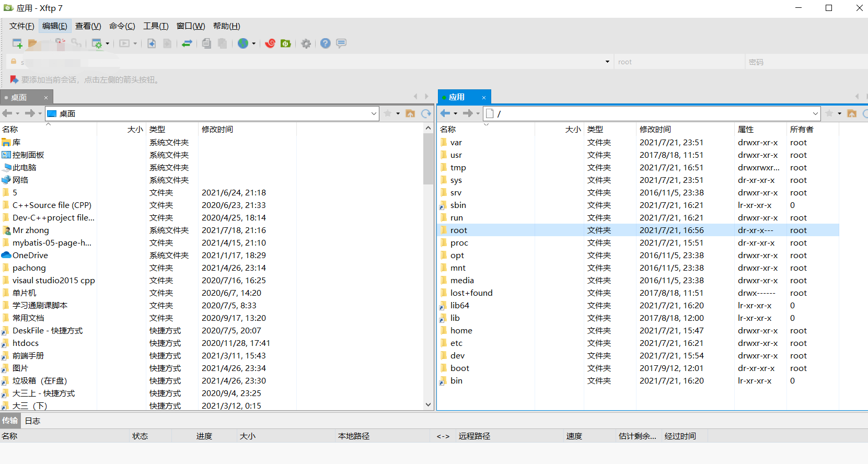Screen dimensions: 868x464
Task: Open remote bookmark star dropdown arrow
Action: point(839,113)
